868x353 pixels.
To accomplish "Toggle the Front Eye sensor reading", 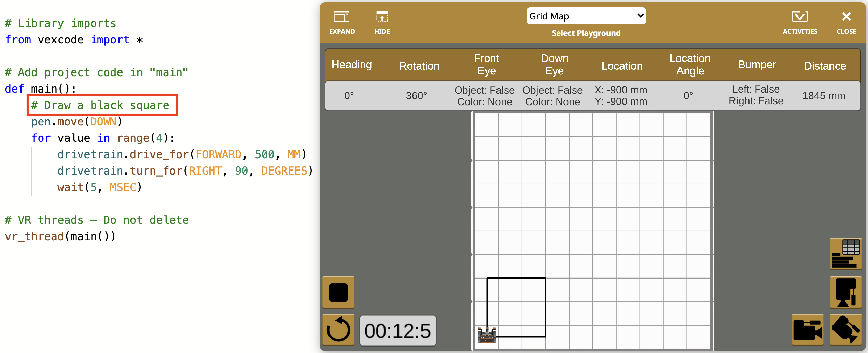I will [485, 96].
